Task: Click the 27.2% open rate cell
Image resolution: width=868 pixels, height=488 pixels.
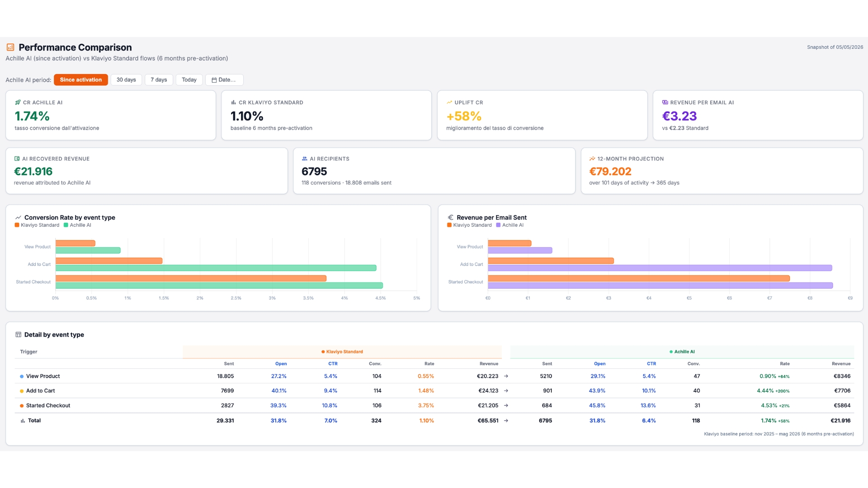Action: point(279,376)
